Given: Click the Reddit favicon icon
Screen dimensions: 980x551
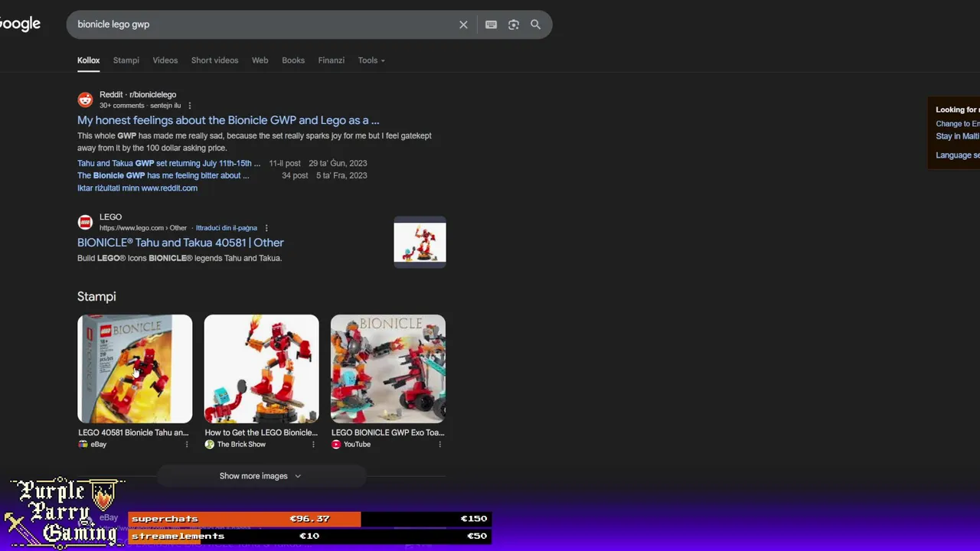Looking at the screenshot, I should [85, 99].
